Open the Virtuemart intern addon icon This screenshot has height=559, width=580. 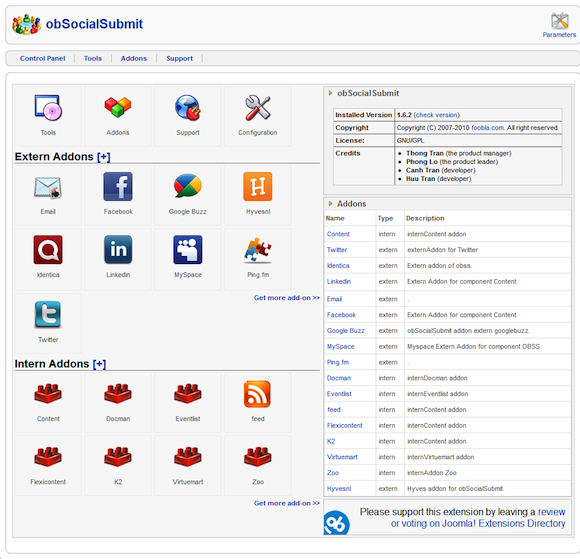[x=188, y=457]
